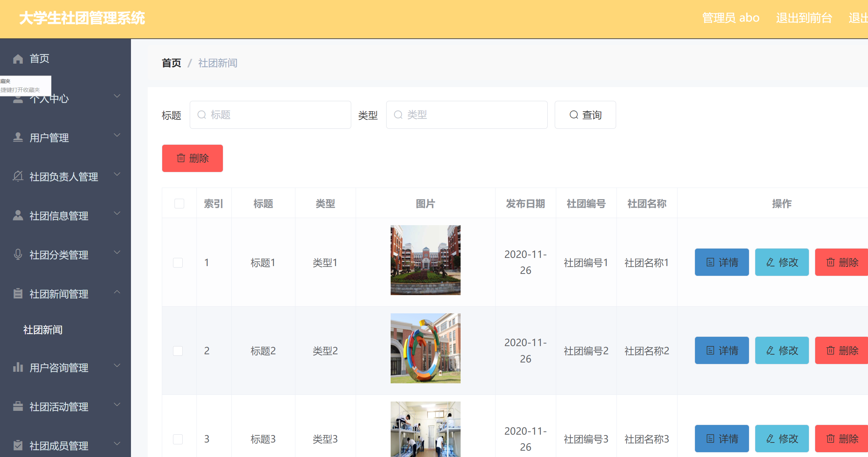
Task: Collapse 社团新闻管理 menu chevron
Action: pyautogui.click(x=117, y=292)
